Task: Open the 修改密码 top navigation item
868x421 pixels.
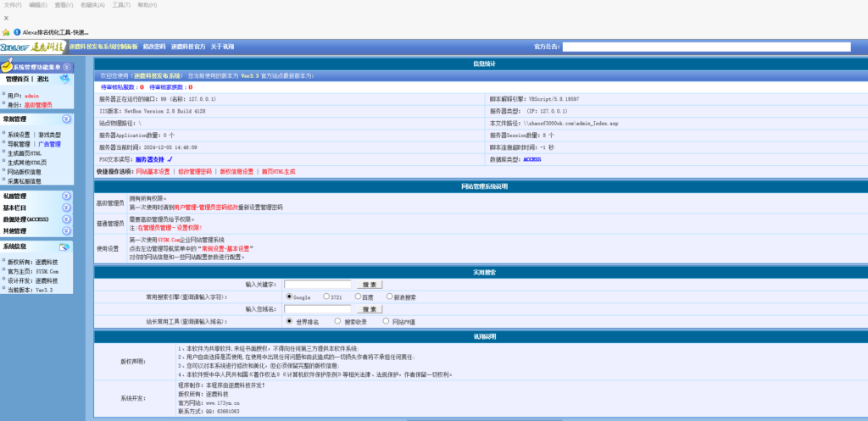Action: tap(154, 47)
